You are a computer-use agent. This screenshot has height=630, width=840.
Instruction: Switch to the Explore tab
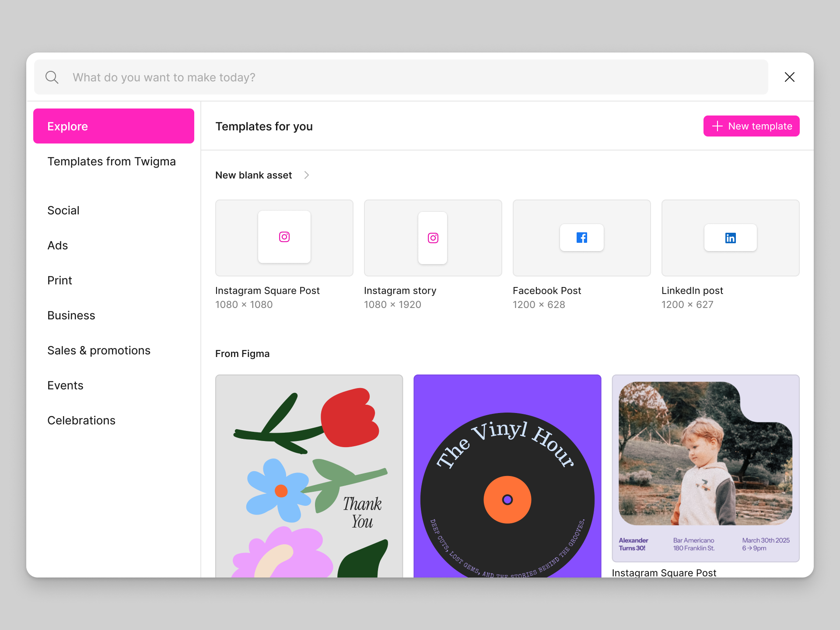[113, 126]
